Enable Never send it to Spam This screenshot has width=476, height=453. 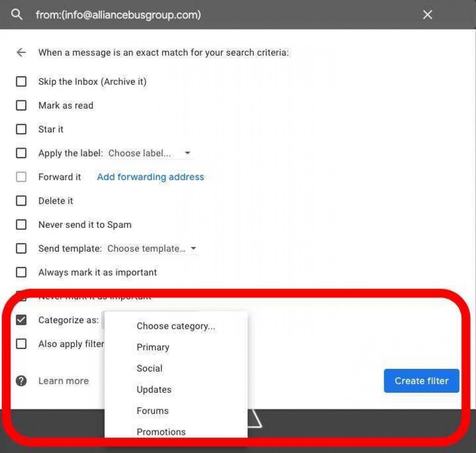pos(21,225)
